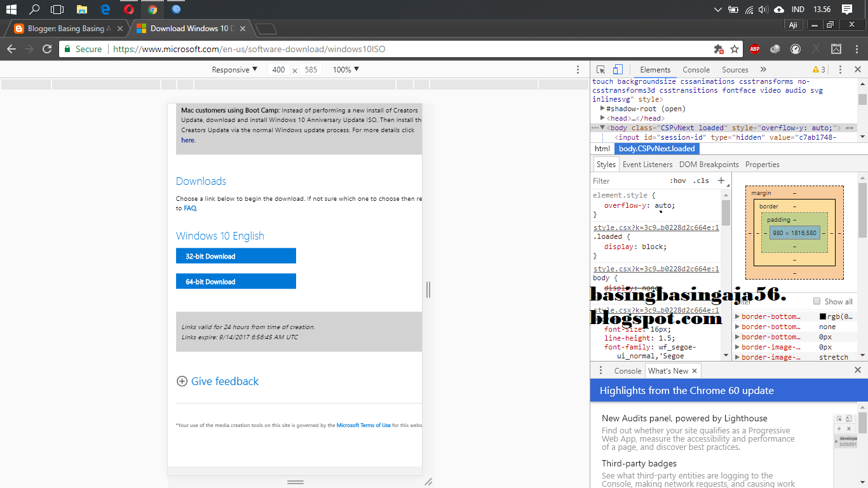Open Task View on taskbar

57,10
